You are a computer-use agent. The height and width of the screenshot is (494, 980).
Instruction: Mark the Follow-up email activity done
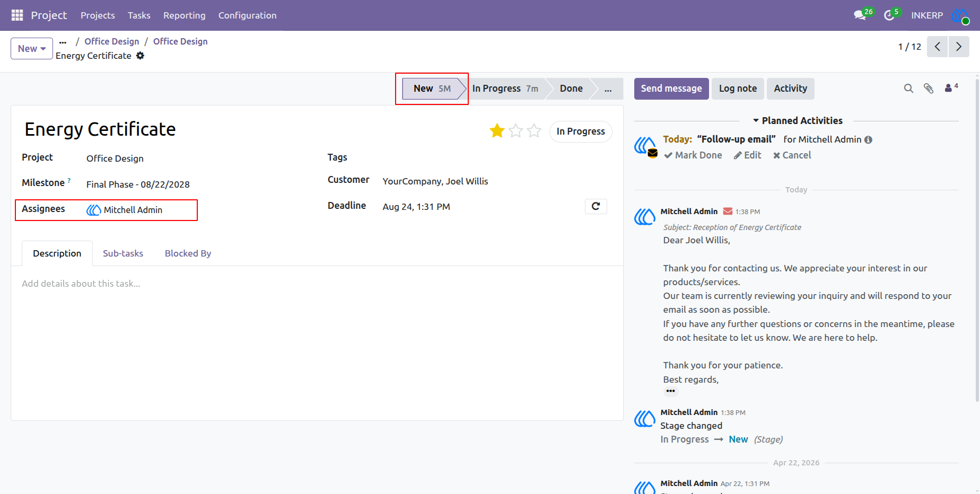coord(693,155)
